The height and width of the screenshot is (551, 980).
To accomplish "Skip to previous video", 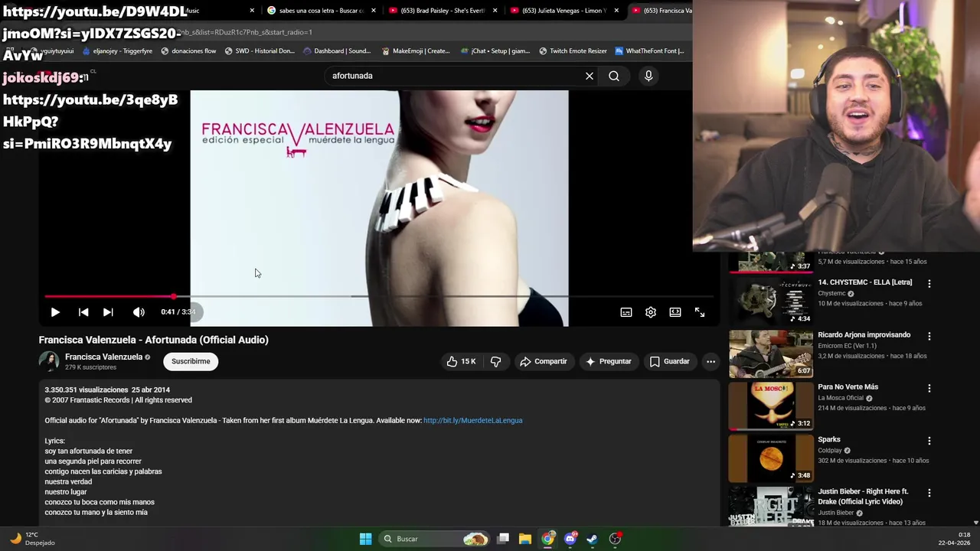I will [x=83, y=312].
